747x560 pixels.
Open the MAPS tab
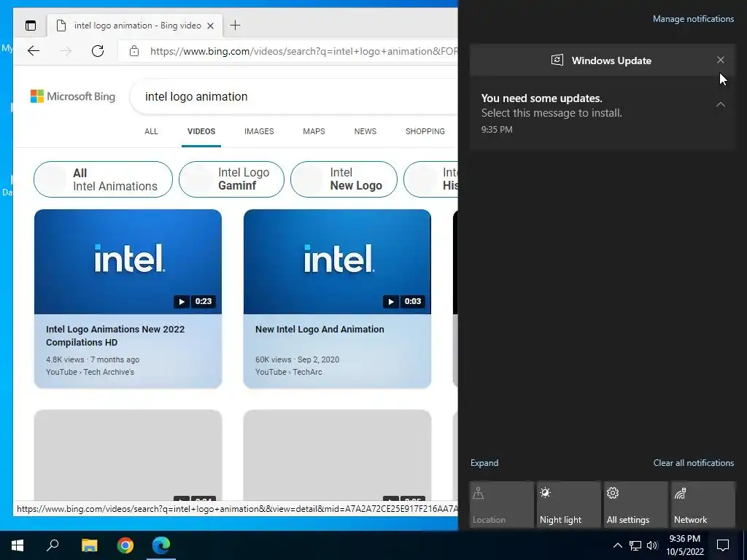[314, 131]
